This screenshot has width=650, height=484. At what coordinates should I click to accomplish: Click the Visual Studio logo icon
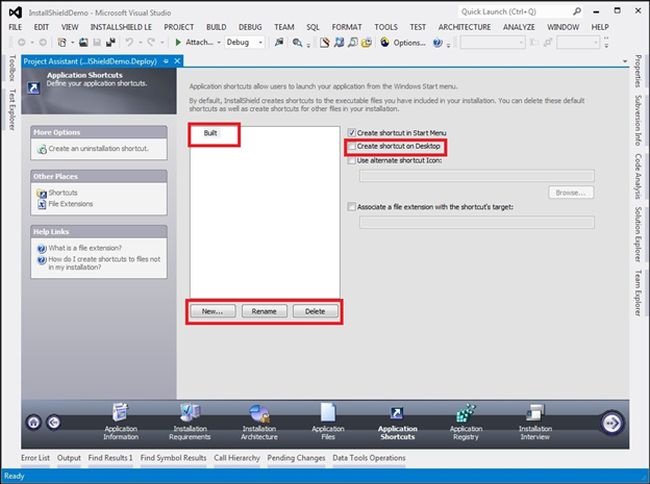click(x=15, y=12)
